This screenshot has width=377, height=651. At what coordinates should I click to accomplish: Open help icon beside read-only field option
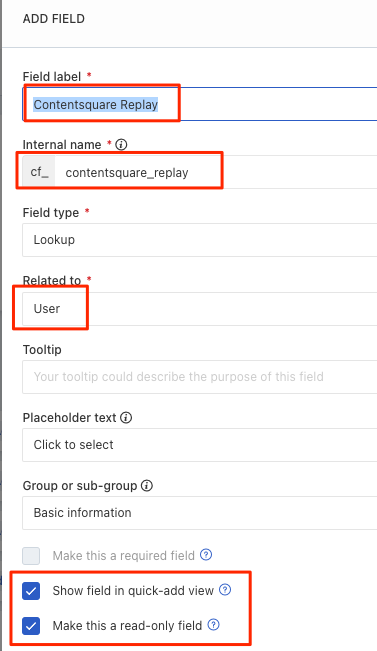213,624
